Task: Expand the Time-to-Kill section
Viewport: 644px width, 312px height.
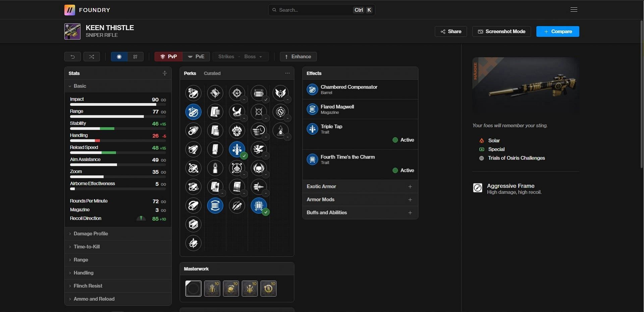Action: [118, 247]
